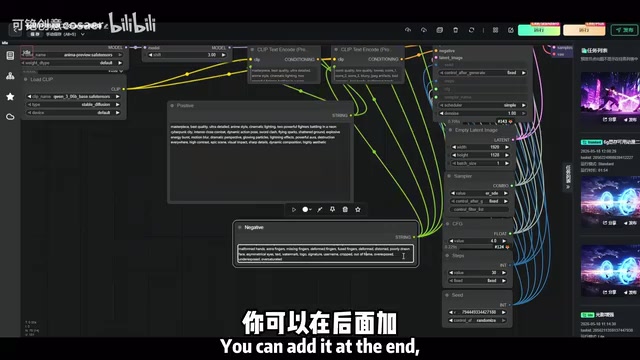The image size is (640, 360).
Task: Open the notebook icon in left sidebar
Action: (10, 56)
